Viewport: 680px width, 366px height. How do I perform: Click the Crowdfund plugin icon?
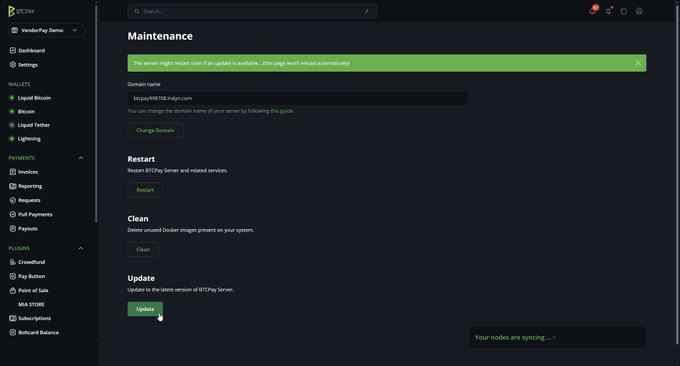click(x=13, y=262)
